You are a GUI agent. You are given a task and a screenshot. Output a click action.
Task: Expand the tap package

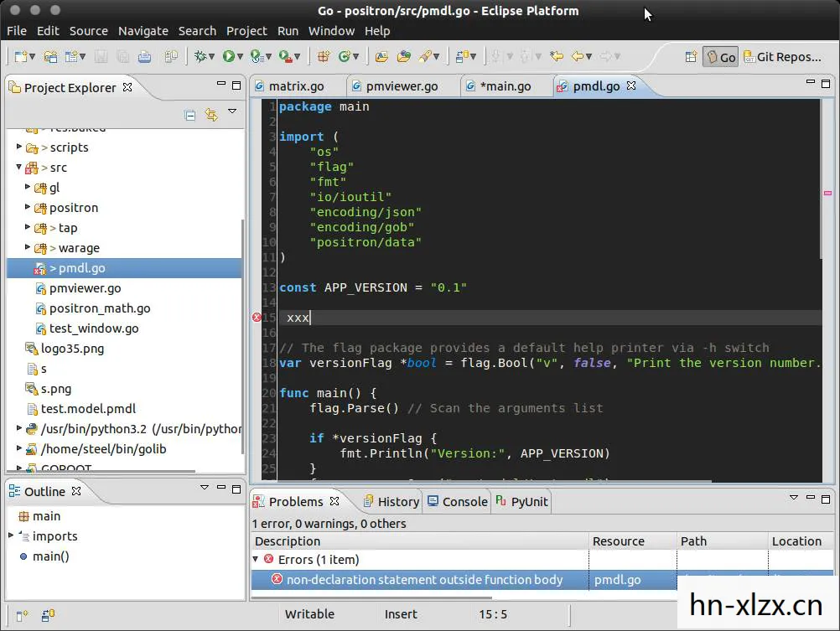click(x=28, y=226)
